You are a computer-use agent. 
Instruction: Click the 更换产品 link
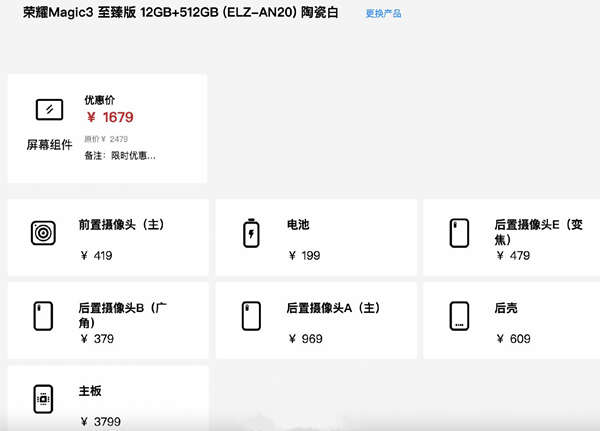383,14
